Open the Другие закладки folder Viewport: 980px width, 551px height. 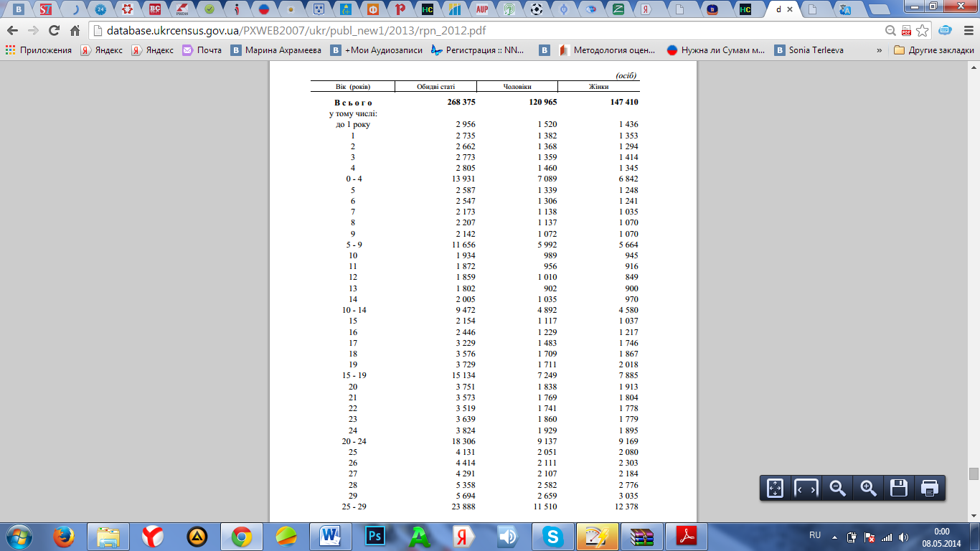coord(934,50)
